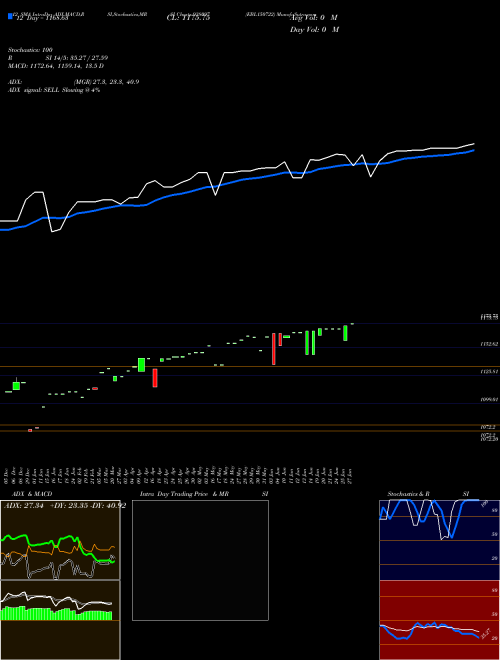Screen dimensions: 500x660
Task: Click the MACD histogram chart below ADX
Action: [x=60, y=620]
